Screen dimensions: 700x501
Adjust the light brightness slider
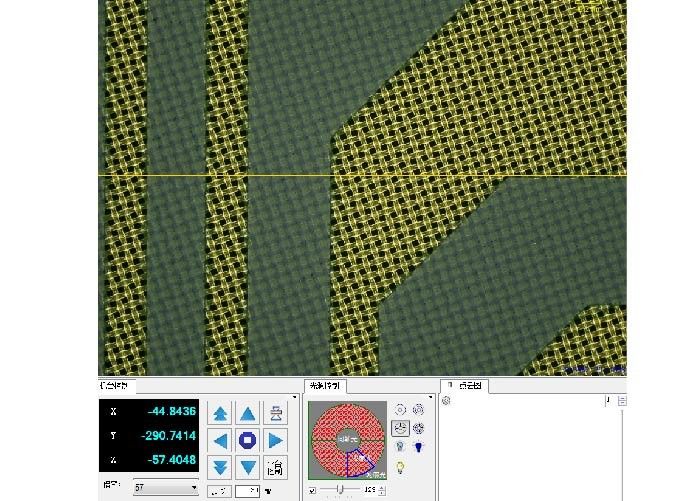341,491
